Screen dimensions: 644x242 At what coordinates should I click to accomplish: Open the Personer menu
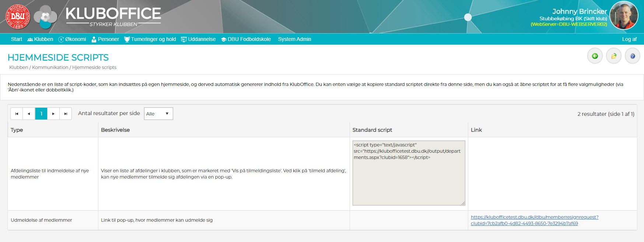[105, 39]
